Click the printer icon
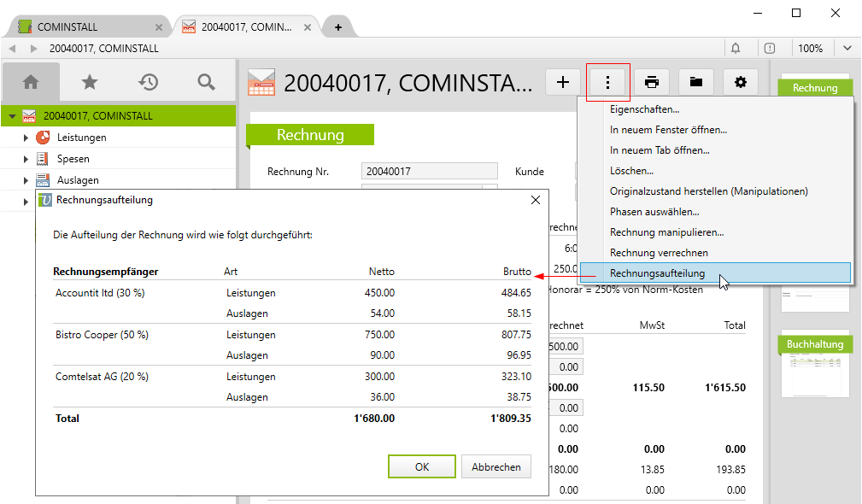This screenshot has width=862, height=504. (652, 82)
